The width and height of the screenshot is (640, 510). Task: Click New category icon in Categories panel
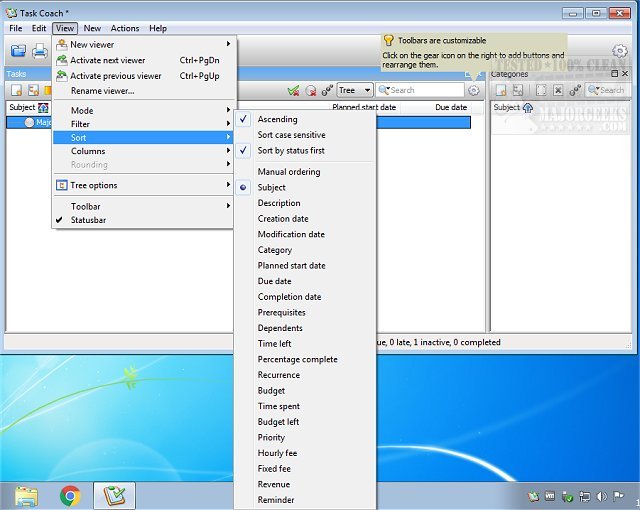501,90
